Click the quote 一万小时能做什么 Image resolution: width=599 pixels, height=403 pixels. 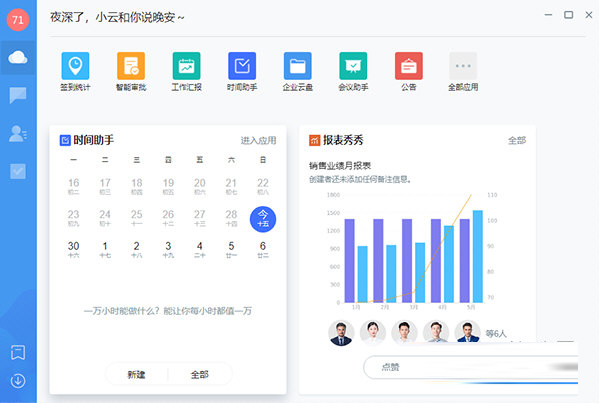point(168,311)
